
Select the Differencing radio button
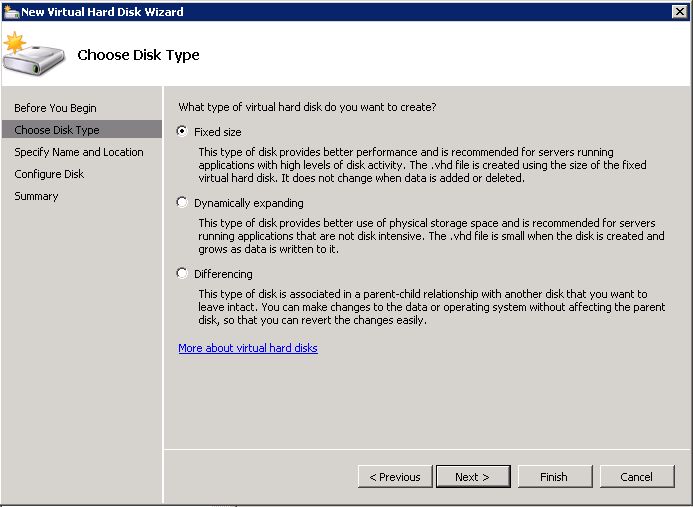pyautogui.click(x=182, y=273)
